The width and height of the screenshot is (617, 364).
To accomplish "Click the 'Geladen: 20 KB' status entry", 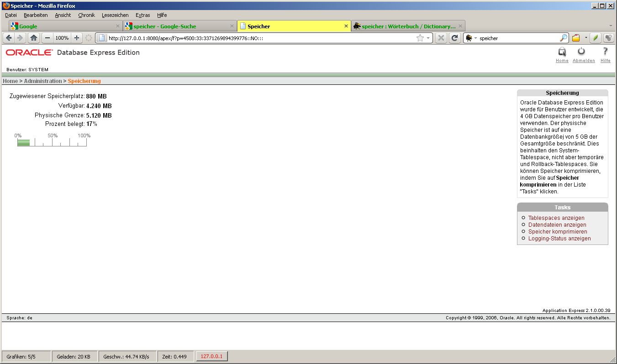I will tap(74, 357).
